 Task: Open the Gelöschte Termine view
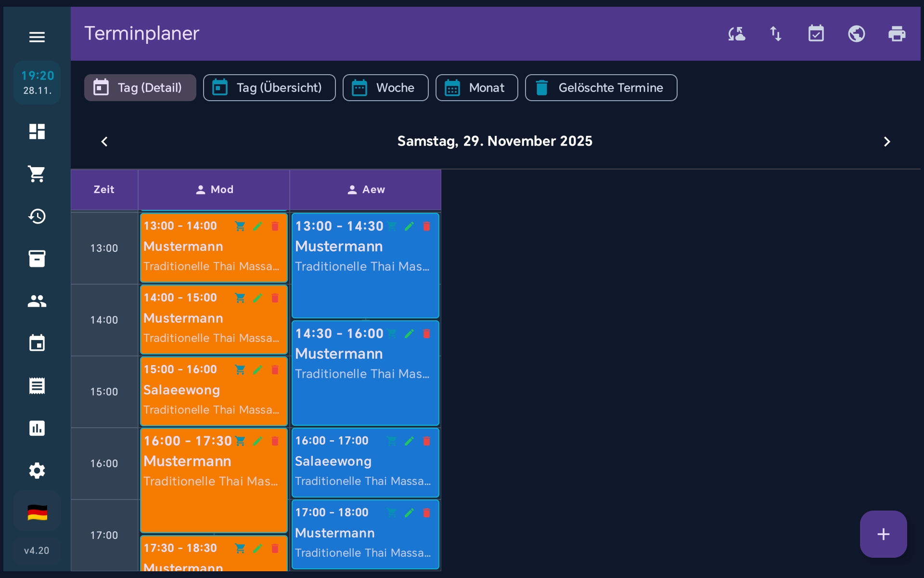tap(601, 88)
